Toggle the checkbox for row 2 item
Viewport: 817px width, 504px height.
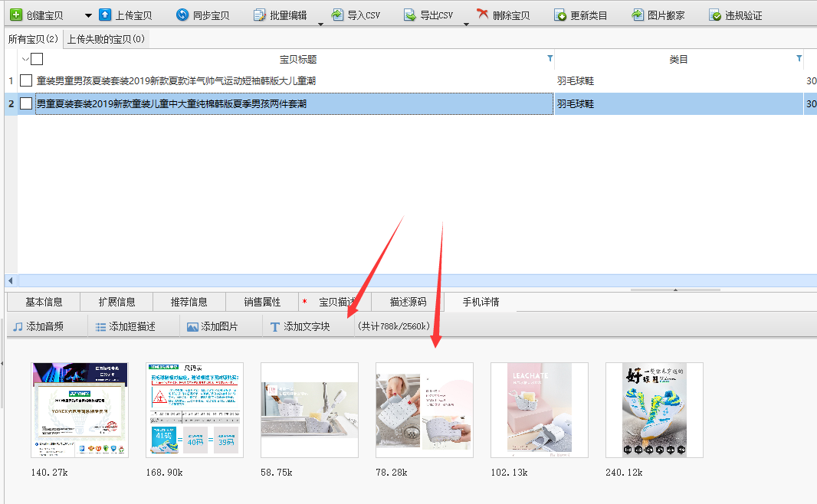pos(27,103)
